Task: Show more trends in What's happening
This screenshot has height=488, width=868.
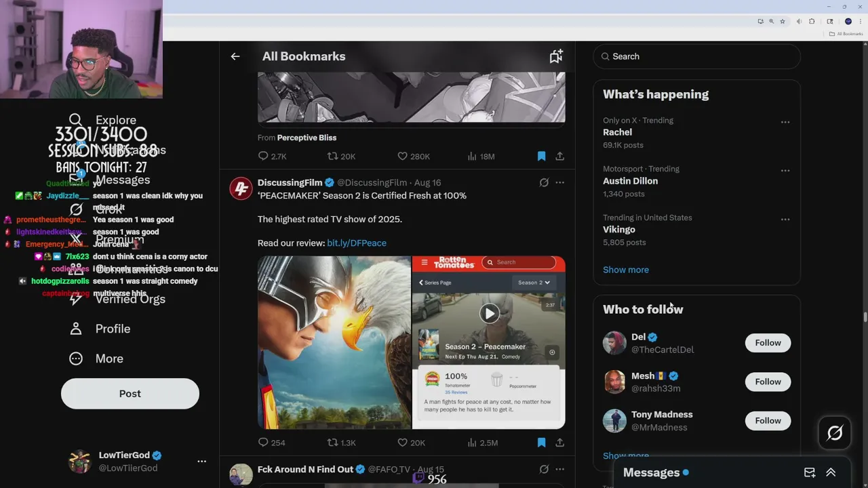Action: pyautogui.click(x=626, y=270)
